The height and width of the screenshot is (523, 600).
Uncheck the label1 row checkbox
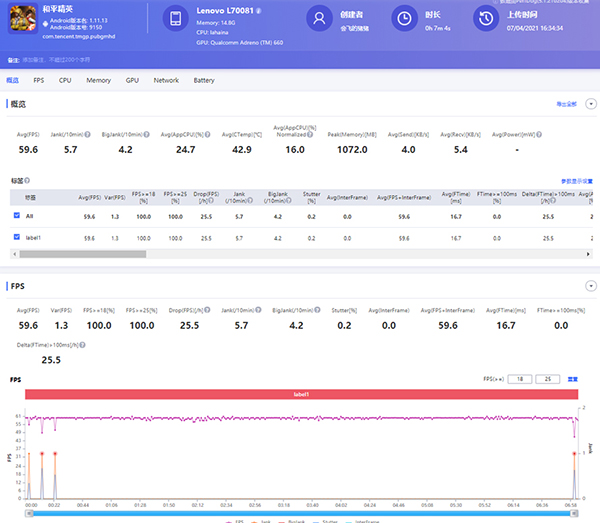pyautogui.click(x=17, y=237)
